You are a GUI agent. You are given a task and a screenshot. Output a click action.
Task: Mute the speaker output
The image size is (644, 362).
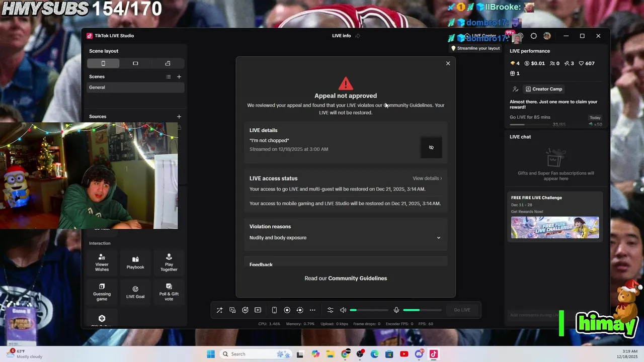coord(343,310)
